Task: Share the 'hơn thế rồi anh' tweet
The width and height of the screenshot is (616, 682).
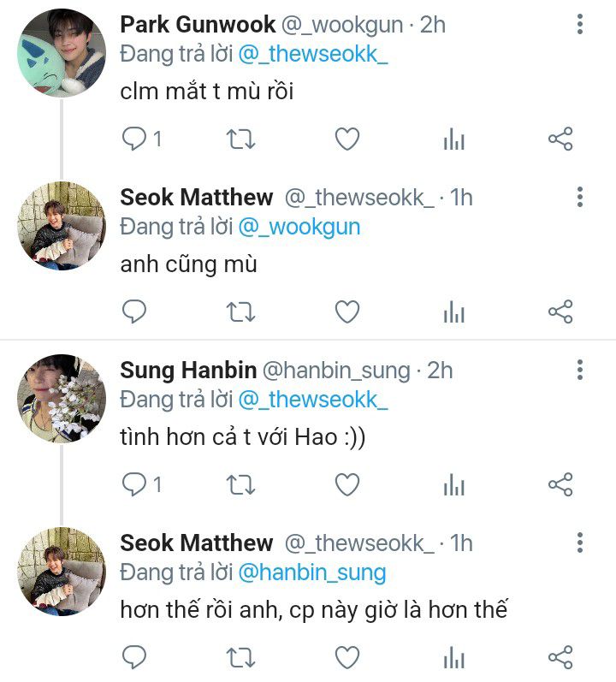Action: 560,657
